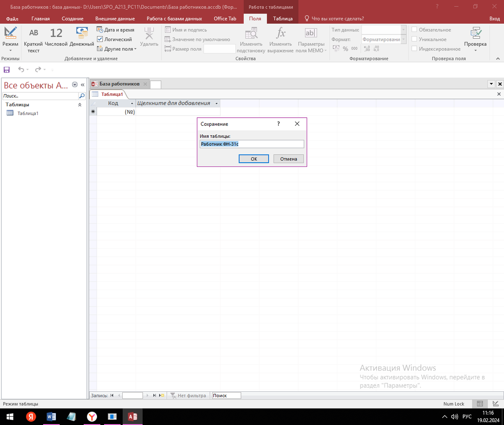Open the Режим view switcher icon

10,33
